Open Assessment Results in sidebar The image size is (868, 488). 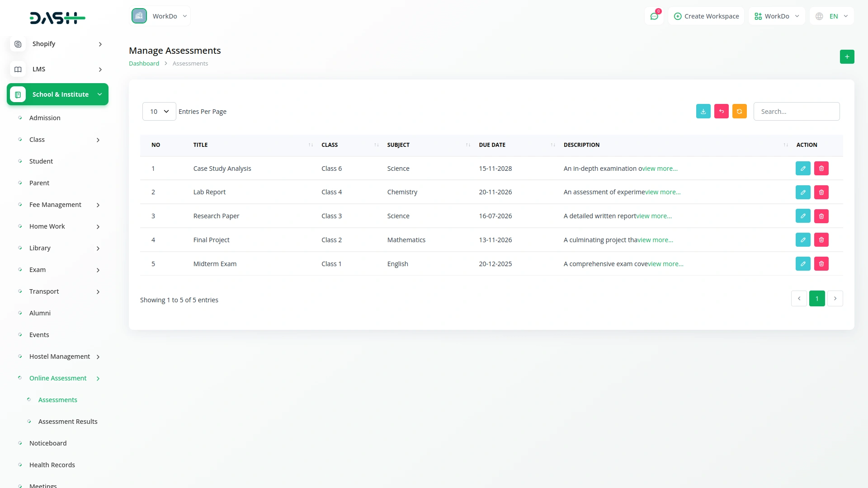point(68,422)
